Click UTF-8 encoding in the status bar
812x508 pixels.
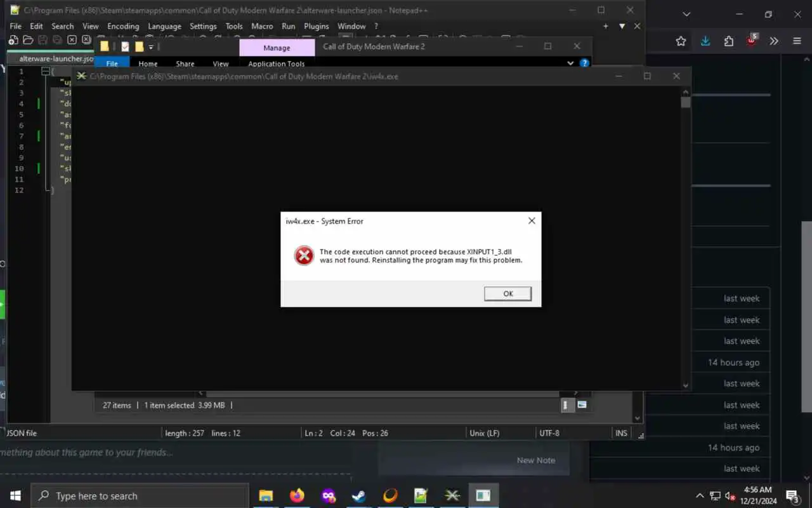(x=549, y=433)
